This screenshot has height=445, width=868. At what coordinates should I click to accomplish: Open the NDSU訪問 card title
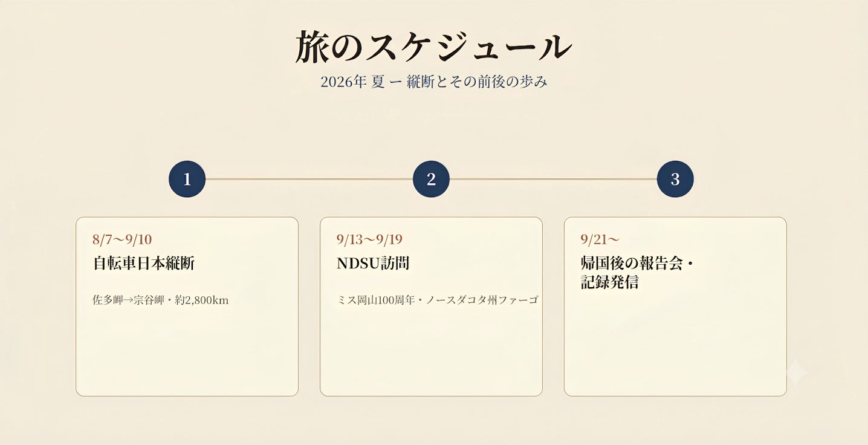373,264
